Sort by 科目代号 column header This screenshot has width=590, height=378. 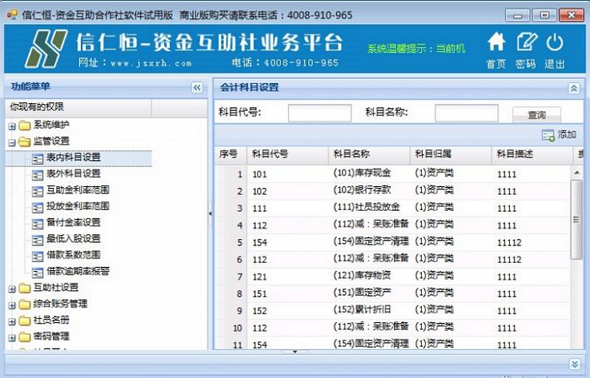tap(287, 154)
